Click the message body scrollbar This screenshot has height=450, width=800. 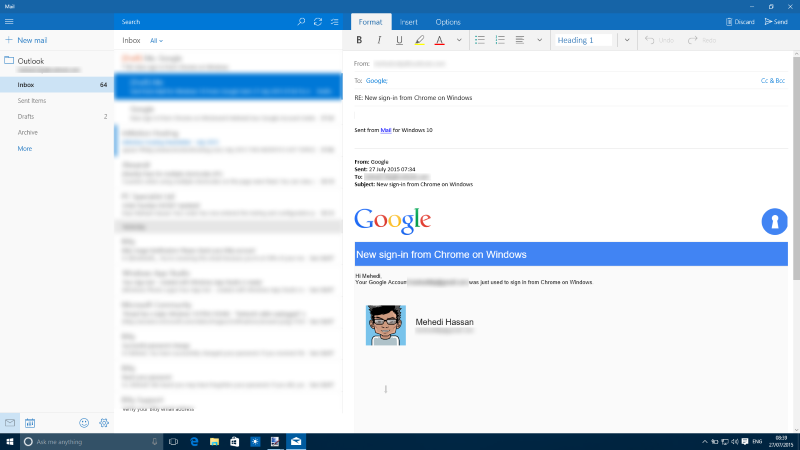[796, 168]
